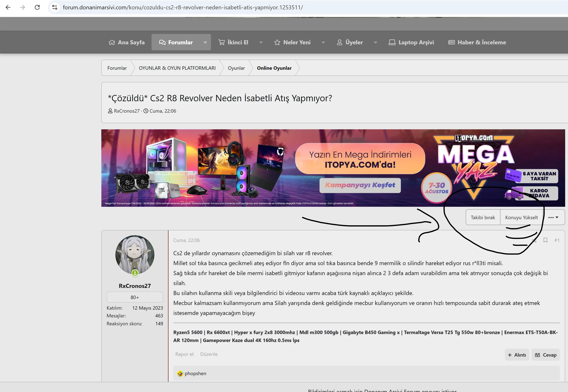This screenshot has width=568, height=392.
Task: Click the forward navigation arrow
Action: (22, 7)
